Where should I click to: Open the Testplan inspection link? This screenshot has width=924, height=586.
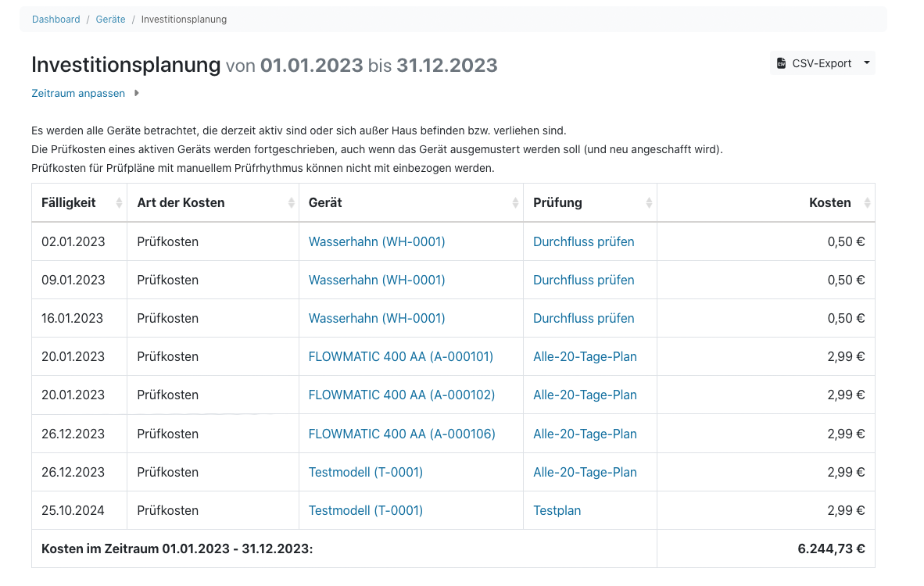click(557, 510)
